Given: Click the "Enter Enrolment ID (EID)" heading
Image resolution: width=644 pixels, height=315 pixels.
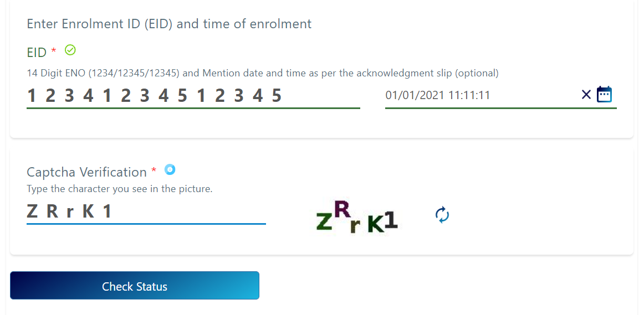Looking at the screenshot, I should [169, 24].
